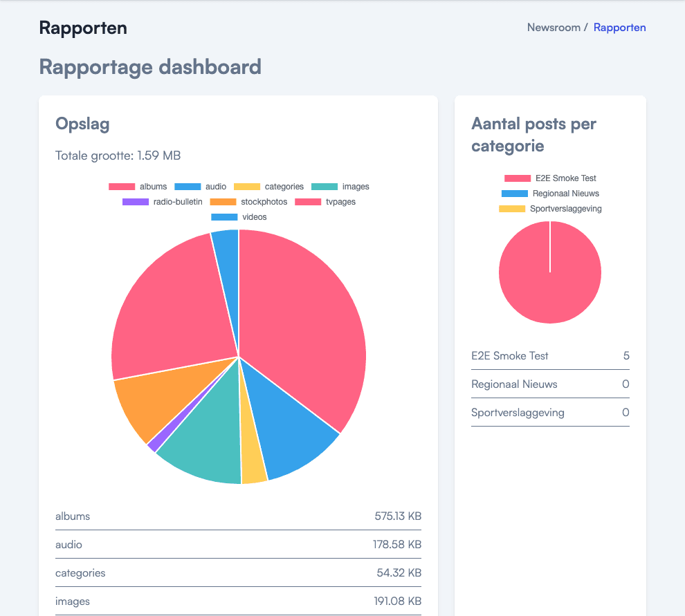Toggle the tvpages legend item
This screenshot has width=685, height=616.
(x=325, y=202)
